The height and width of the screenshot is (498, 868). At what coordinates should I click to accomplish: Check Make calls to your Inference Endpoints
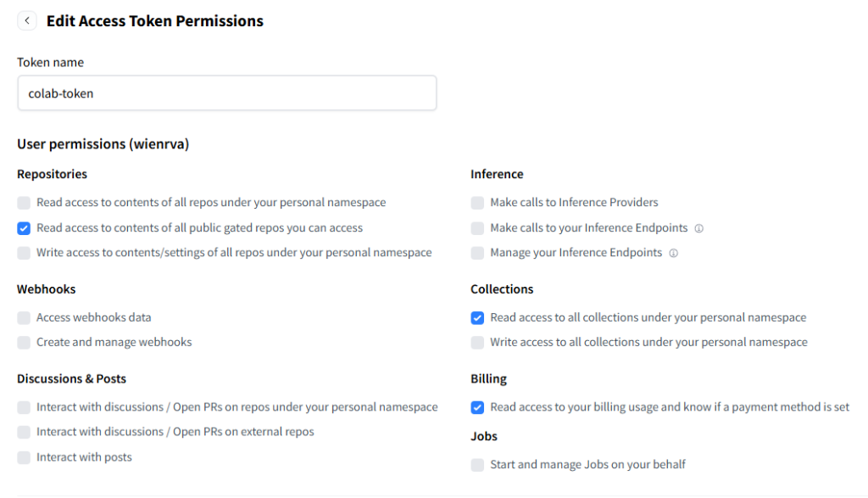(477, 228)
